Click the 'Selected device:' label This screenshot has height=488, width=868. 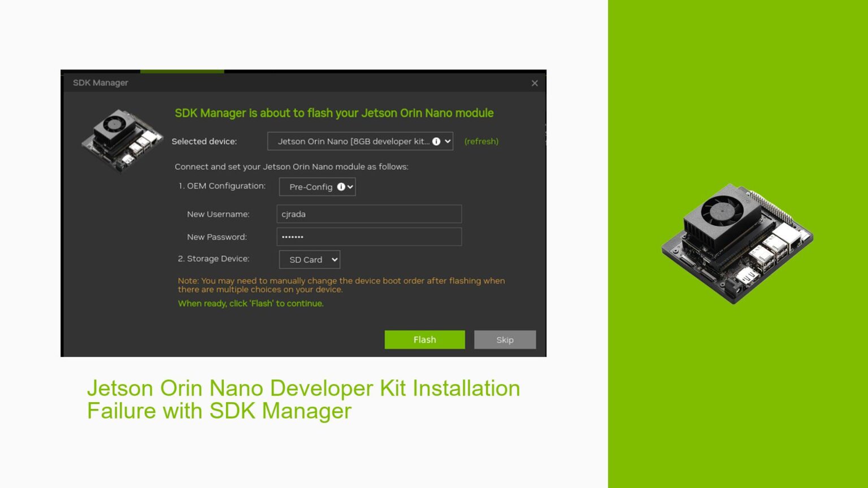tap(204, 141)
